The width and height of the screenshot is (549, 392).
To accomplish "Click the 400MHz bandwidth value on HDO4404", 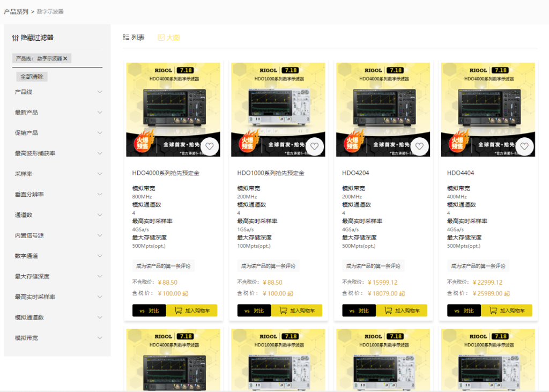I will point(457,196).
